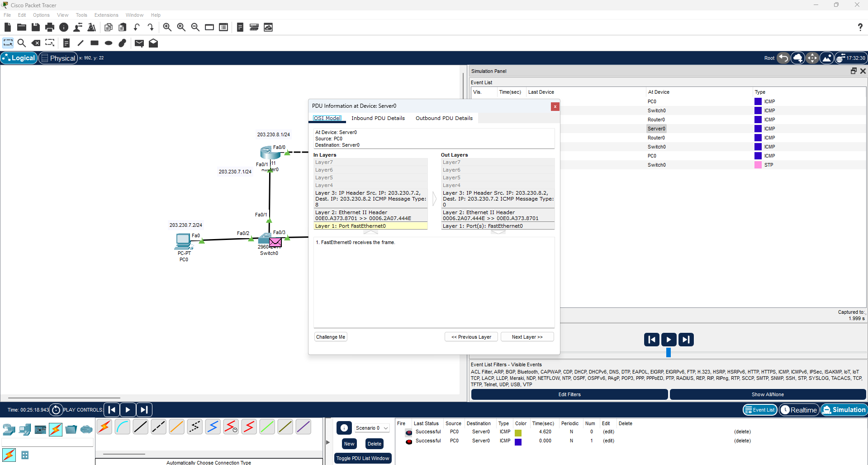The width and height of the screenshot is (868, 465).
Task: Advance with the Next Layer button
Action: click(x=527, y=337)
